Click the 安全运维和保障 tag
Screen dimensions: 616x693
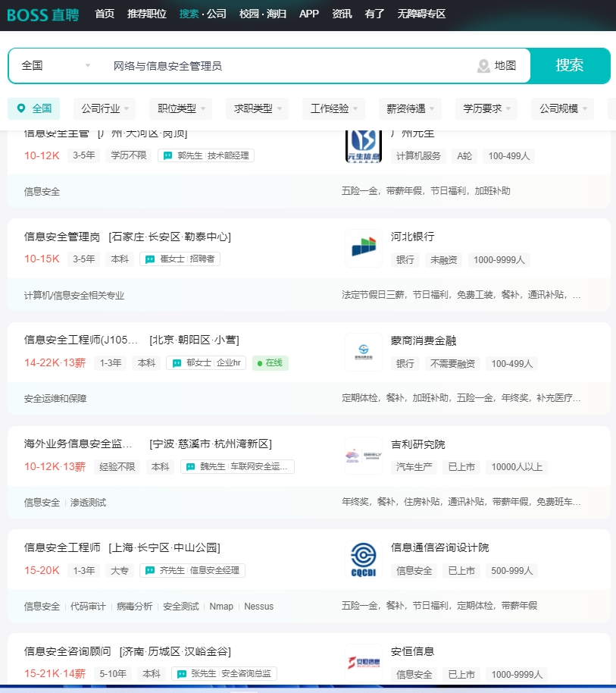tap(55, 399)
